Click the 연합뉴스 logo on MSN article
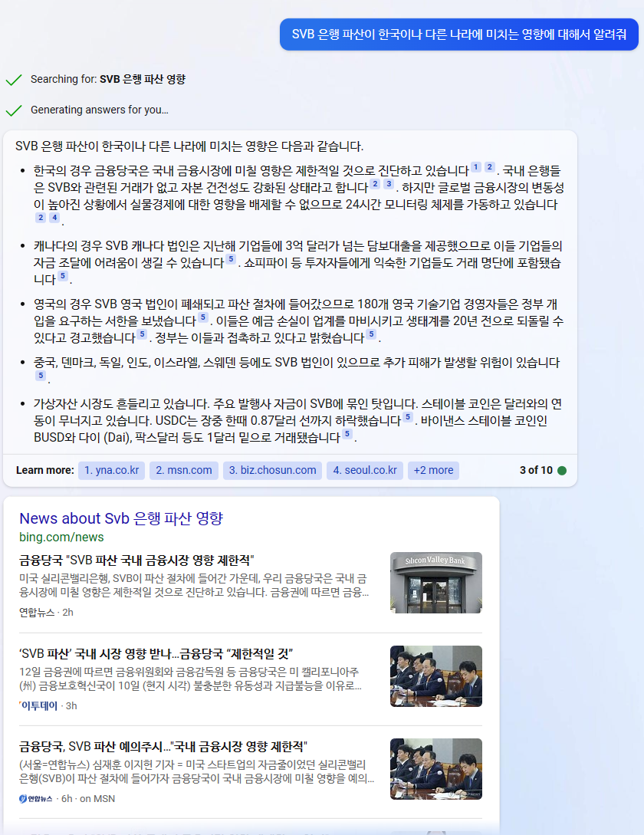The height and width of the screenshot is (835, 644). click(x=36, y=798)
